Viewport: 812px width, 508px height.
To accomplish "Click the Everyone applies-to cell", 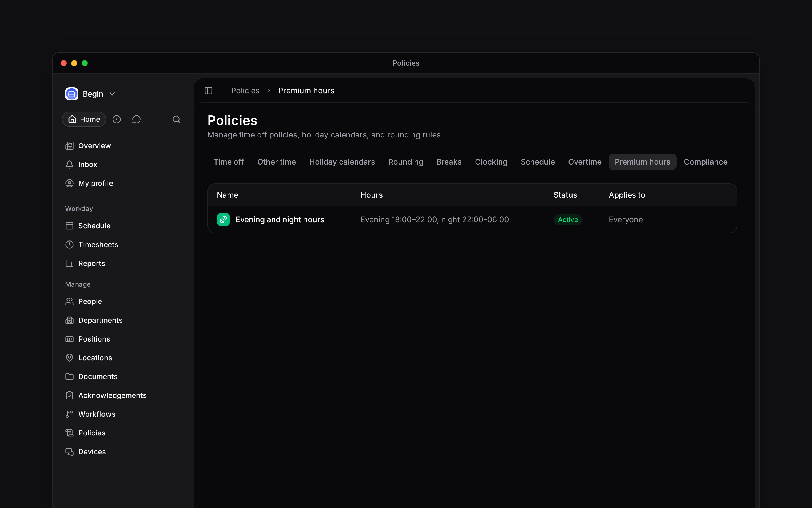I will point(626,220).
